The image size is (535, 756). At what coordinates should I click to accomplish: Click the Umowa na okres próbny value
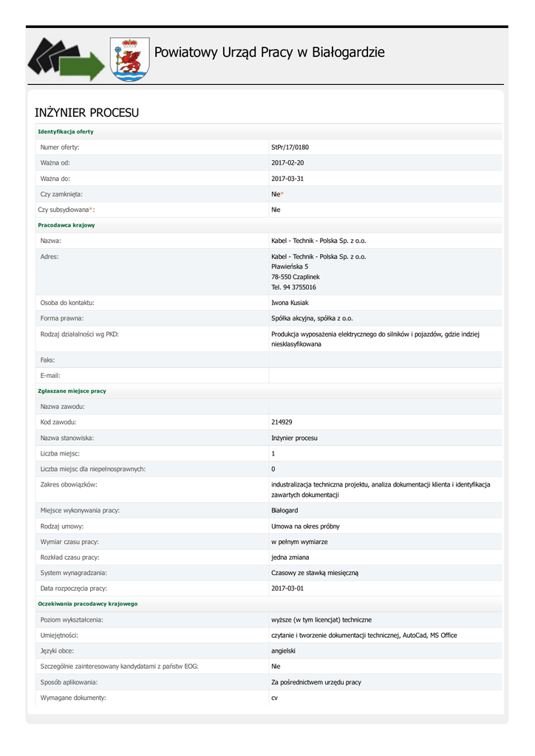click(305, 526)
